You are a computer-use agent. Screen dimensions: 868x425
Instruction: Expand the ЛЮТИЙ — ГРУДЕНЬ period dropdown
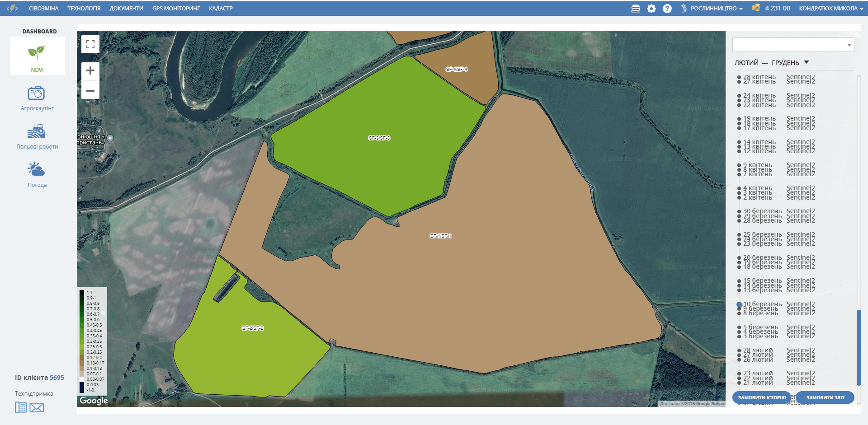pyautogui.click(x=772, y=63)
